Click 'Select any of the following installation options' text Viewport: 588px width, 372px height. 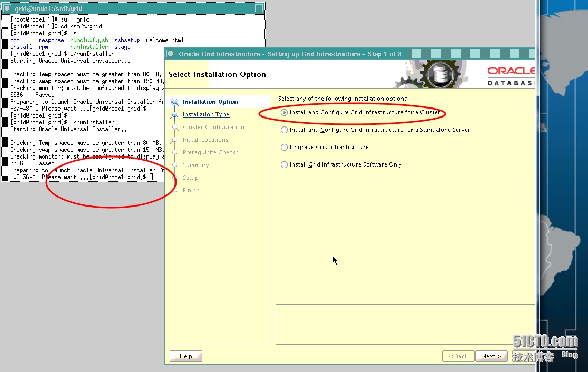(x=342, y=99)
